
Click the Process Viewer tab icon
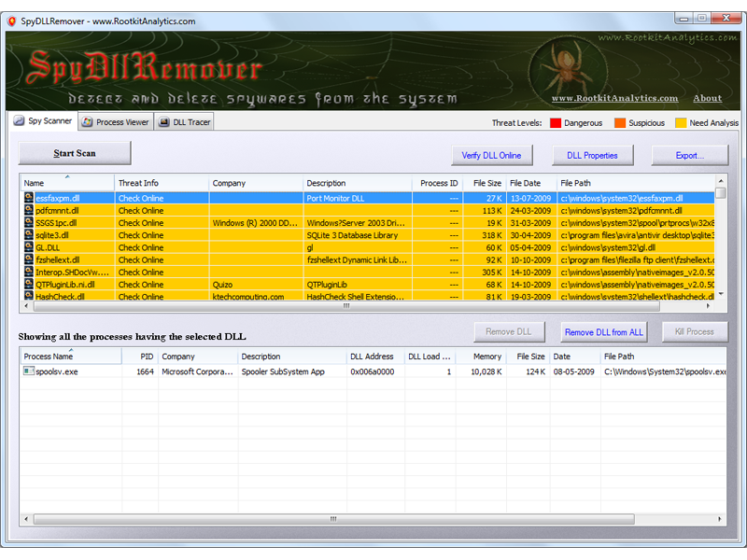(87, 122)
